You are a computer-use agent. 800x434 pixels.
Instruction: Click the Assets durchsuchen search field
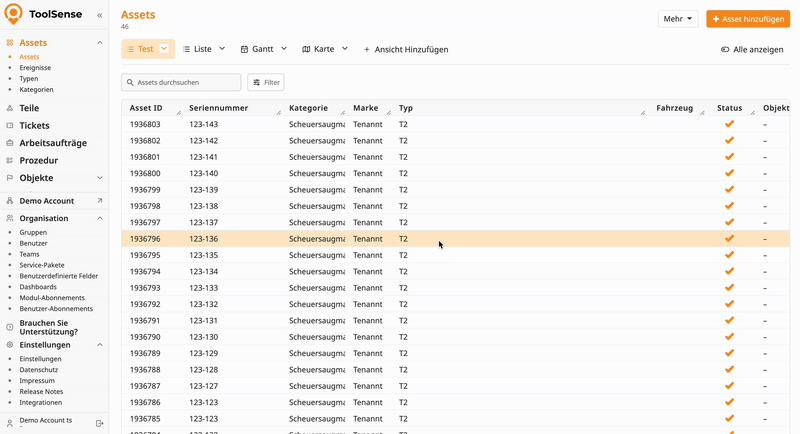185,82
